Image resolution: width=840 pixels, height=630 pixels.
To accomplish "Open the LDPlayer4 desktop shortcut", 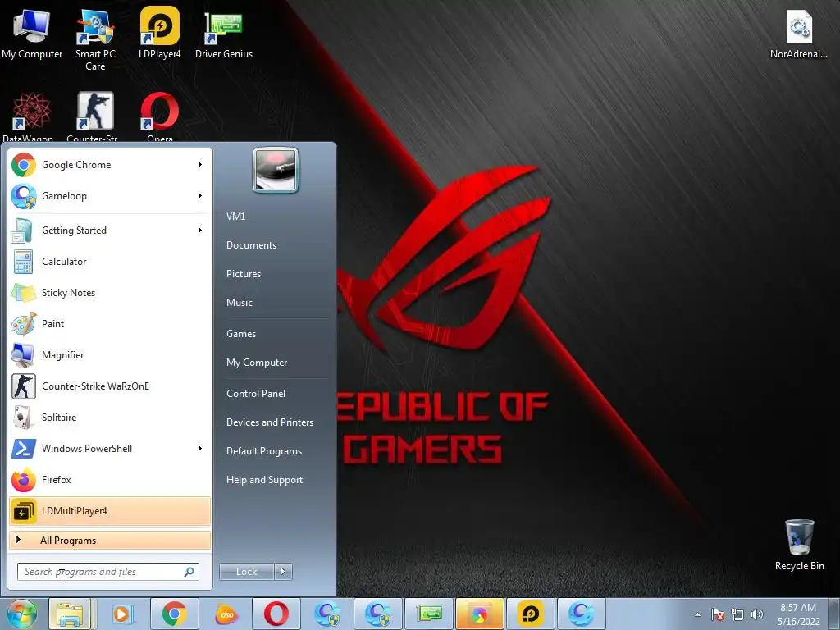I will tap(160, 33).
